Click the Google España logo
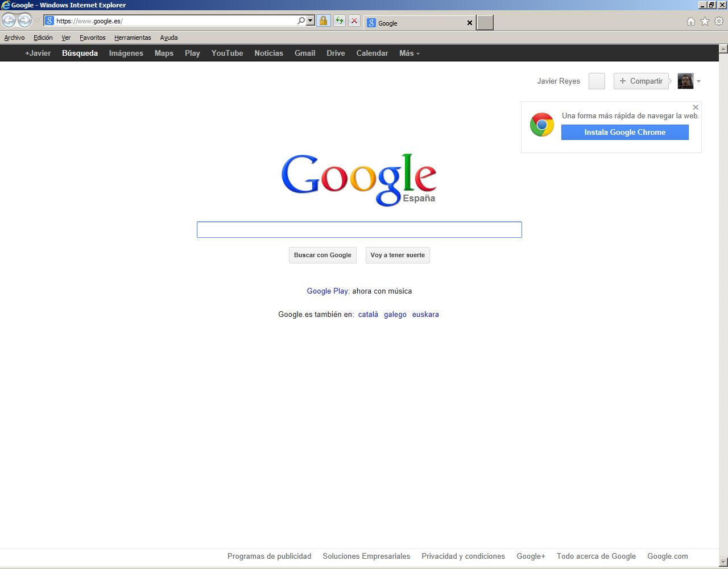Viewport: 728px width, 569px height. coord(359,179)
